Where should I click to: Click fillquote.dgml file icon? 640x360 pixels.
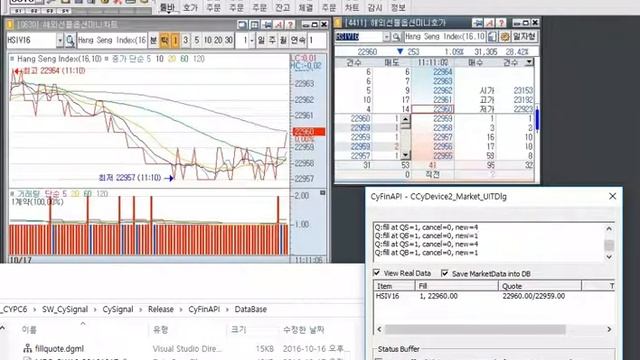tap(28, 348)
